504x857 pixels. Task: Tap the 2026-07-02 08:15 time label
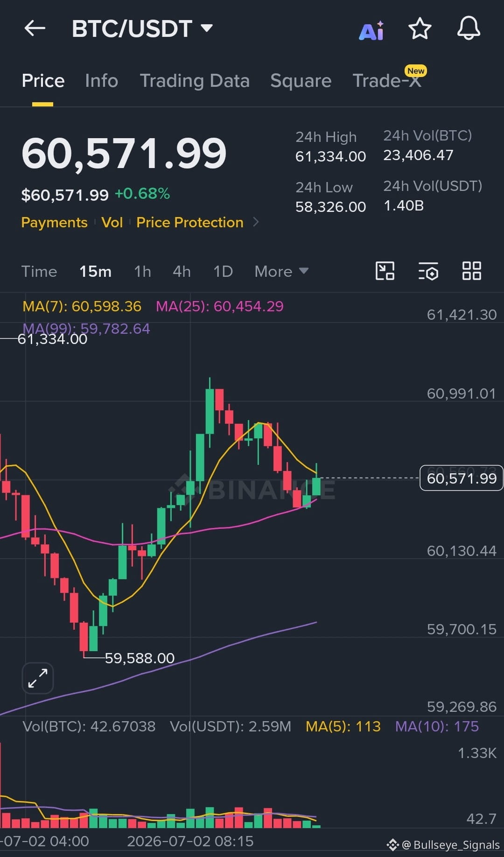tap(190, 841)
